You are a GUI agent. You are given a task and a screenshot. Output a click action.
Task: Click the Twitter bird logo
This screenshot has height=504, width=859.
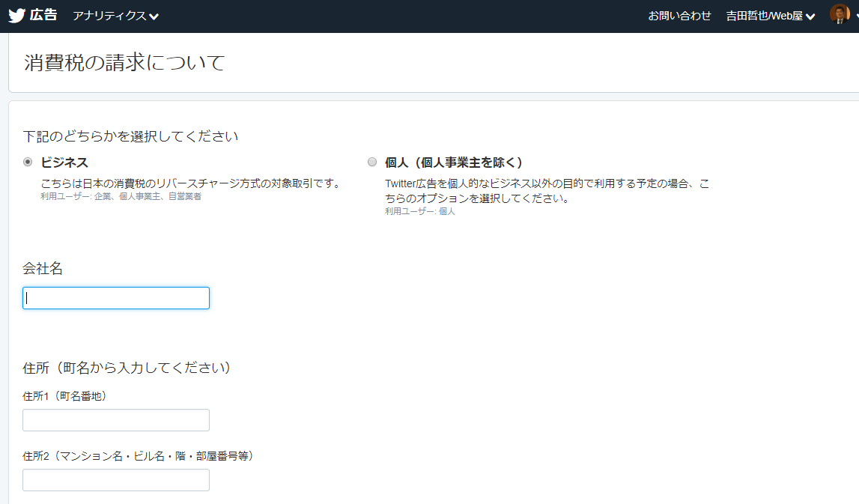point(16,16)
